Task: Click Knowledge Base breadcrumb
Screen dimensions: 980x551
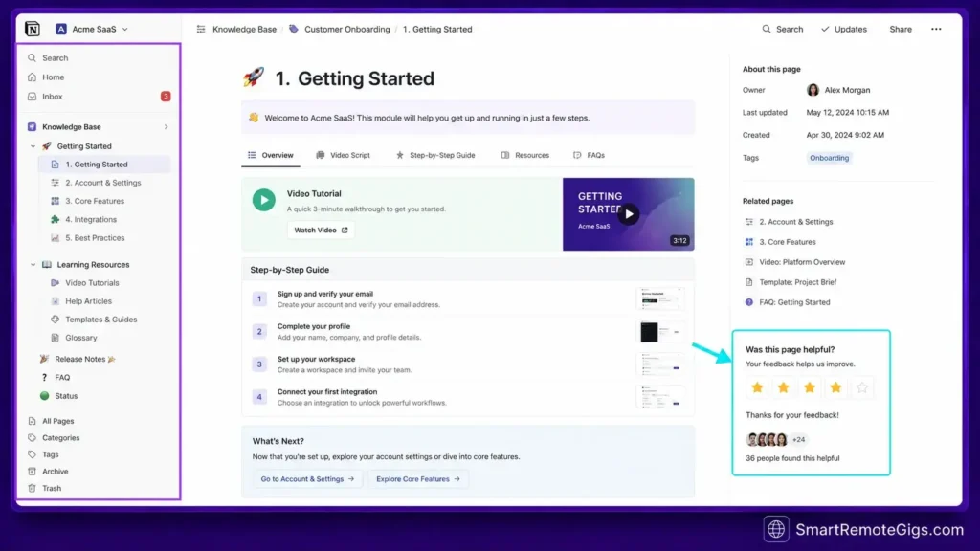Action: click(x=244, y=30)
